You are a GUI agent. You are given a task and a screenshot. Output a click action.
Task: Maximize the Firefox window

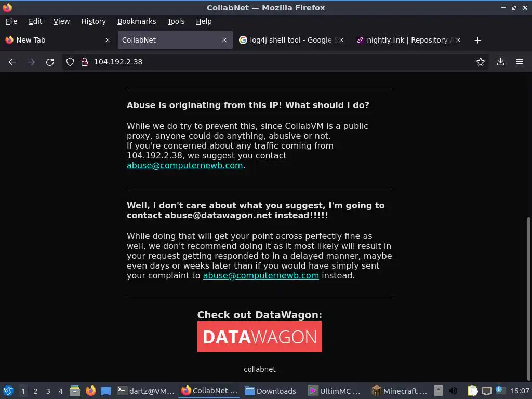(x=514, y=7)
